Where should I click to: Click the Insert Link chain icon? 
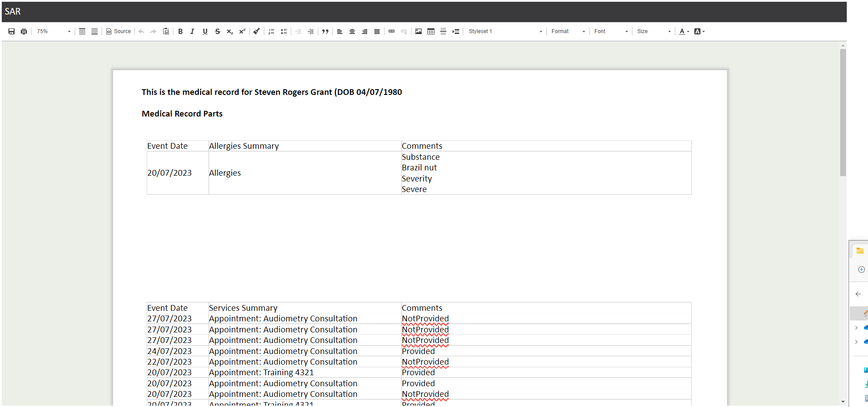pyautogui.click(x=392, y=31)
